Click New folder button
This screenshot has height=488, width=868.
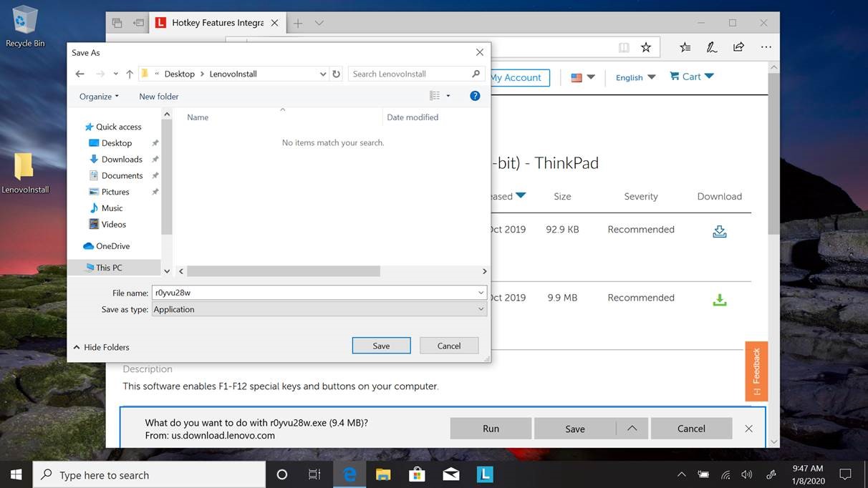click(x=159, y=97)
